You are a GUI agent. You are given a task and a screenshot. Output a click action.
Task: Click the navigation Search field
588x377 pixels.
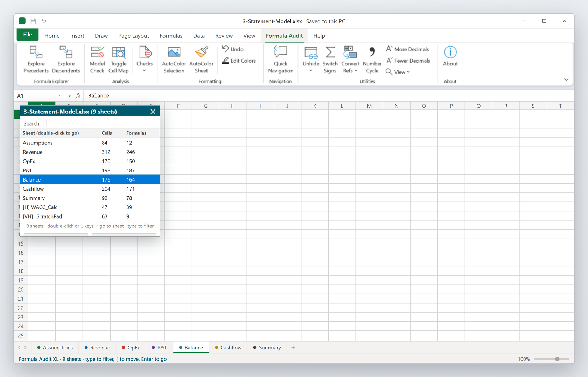point(100,123)
